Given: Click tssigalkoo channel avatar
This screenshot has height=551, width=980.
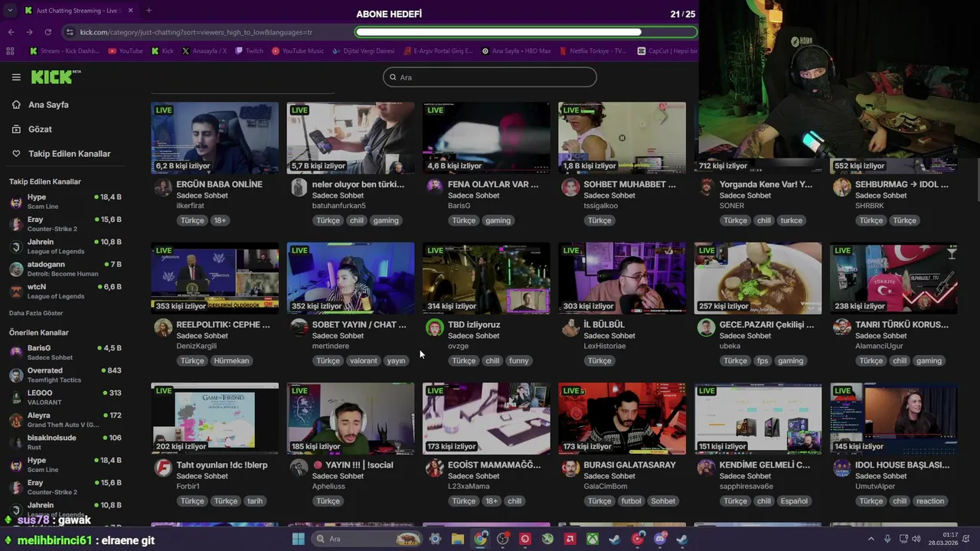Looking at the screenshot, I should [570, 187].
